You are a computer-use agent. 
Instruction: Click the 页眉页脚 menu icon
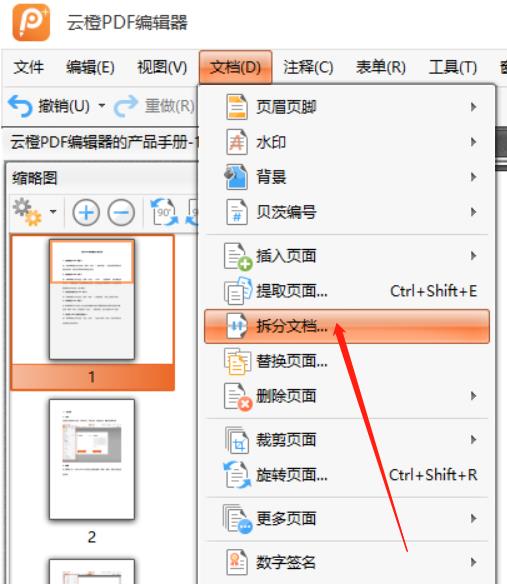tap(237, 107)
